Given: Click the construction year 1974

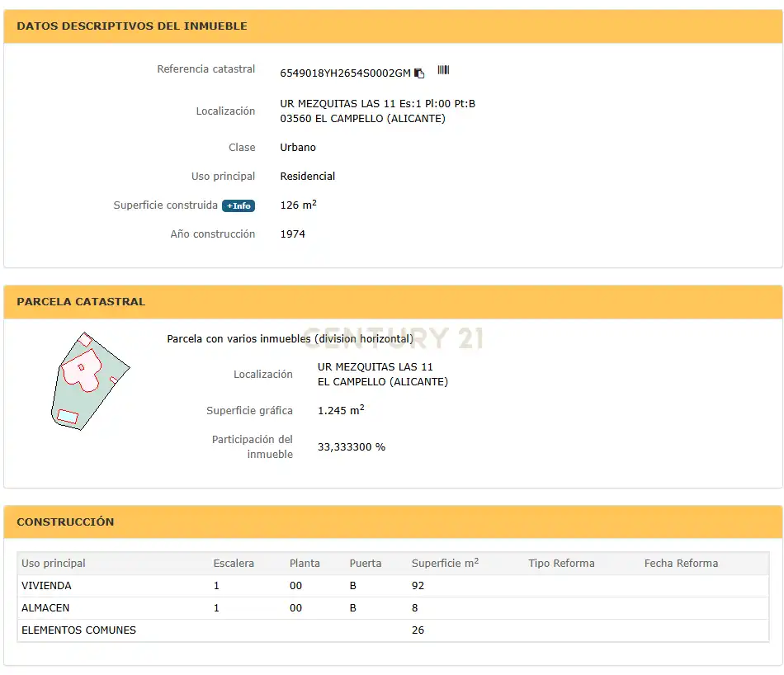Looking at the screenshot, I should click(x=292, y=234).
